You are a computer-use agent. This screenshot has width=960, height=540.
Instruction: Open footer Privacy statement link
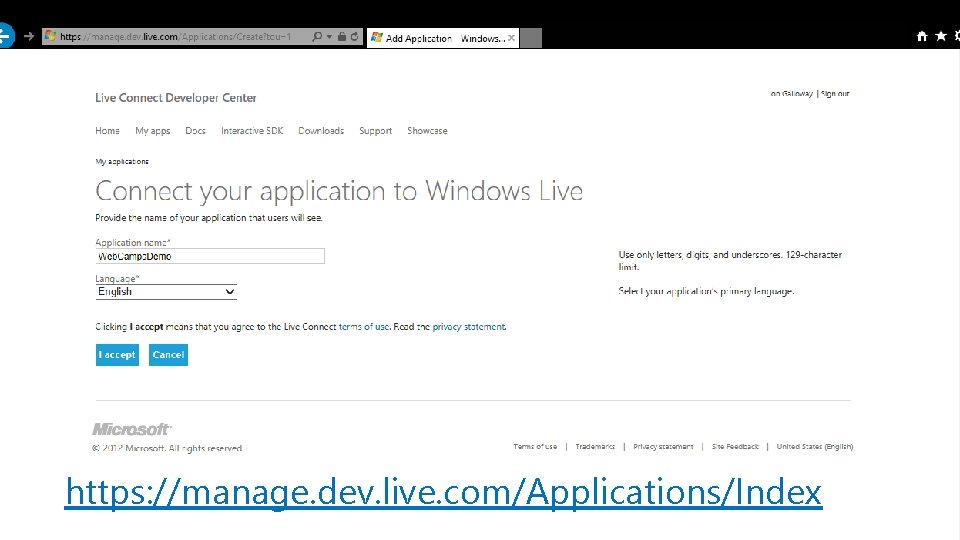663,447
